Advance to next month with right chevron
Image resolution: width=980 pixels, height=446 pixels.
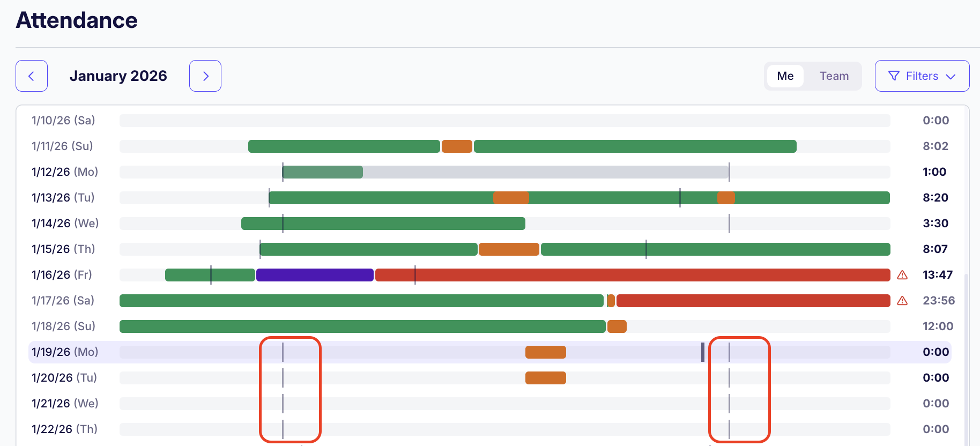pyautogui.click(x=205, y=76)
